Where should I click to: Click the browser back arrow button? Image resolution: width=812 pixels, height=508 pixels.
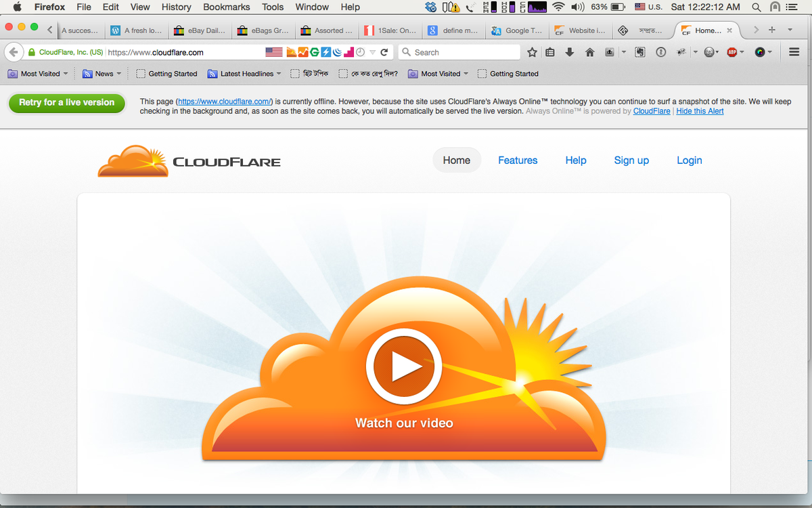[13, 52]
